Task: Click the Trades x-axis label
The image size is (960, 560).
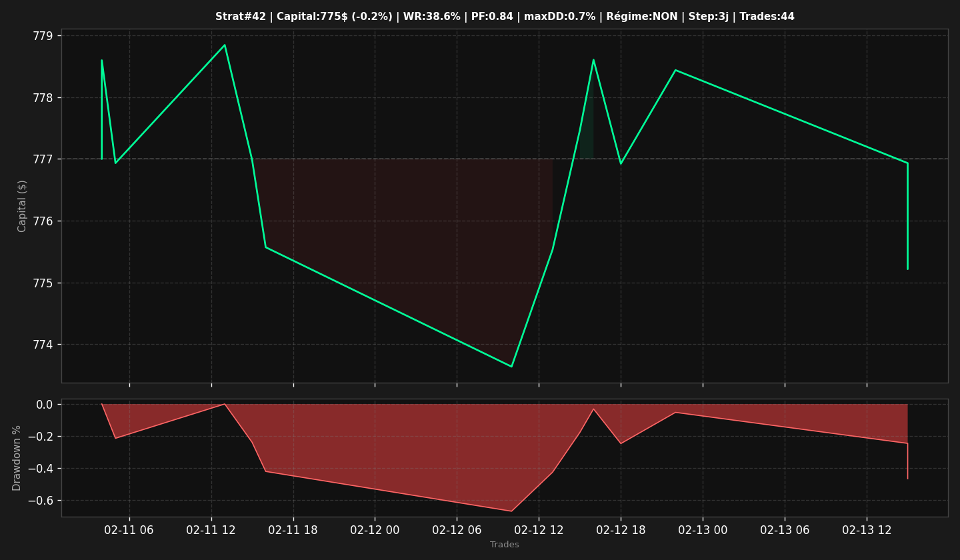Action: tap(505, 545)
